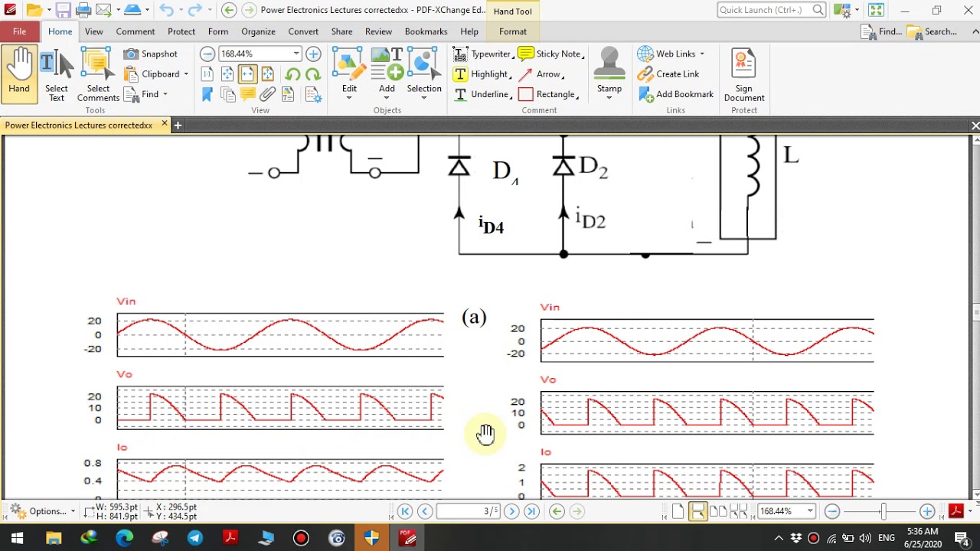Toggle the Bookmarks pane icon
This screenshot has height=551, width=980.
point(207,94)
